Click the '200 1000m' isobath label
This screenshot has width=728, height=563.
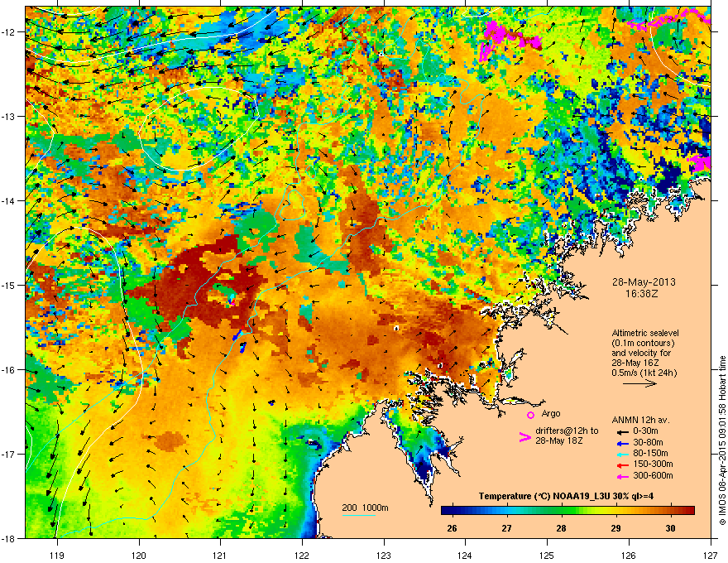coord(365,508)
